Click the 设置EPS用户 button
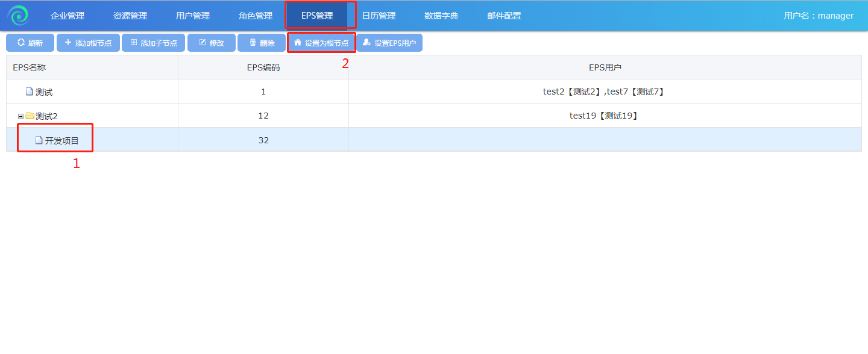 click(x=389, y=43)
